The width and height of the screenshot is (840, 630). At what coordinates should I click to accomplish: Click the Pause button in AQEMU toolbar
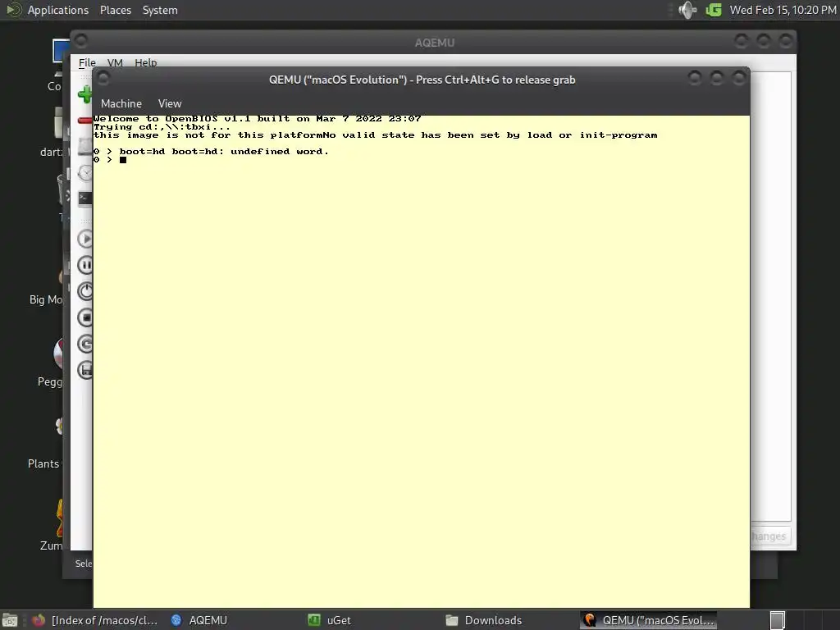point(85,265)
